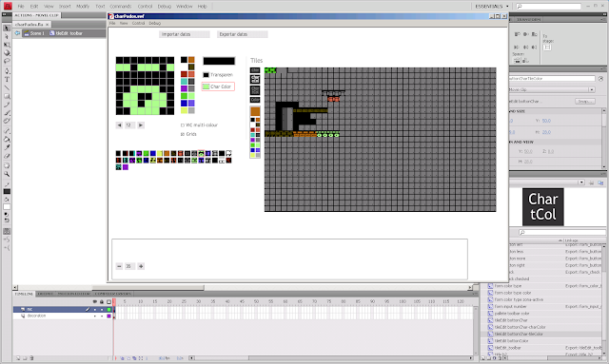
Task: Click Lock all layers padlock icon
Action: click(x=102, y=302)
